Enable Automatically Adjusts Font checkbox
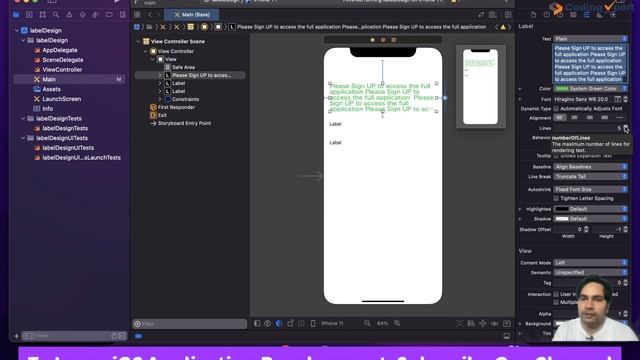Image resolution: width=640 pixels, height=360 pixels. point(556,109)
